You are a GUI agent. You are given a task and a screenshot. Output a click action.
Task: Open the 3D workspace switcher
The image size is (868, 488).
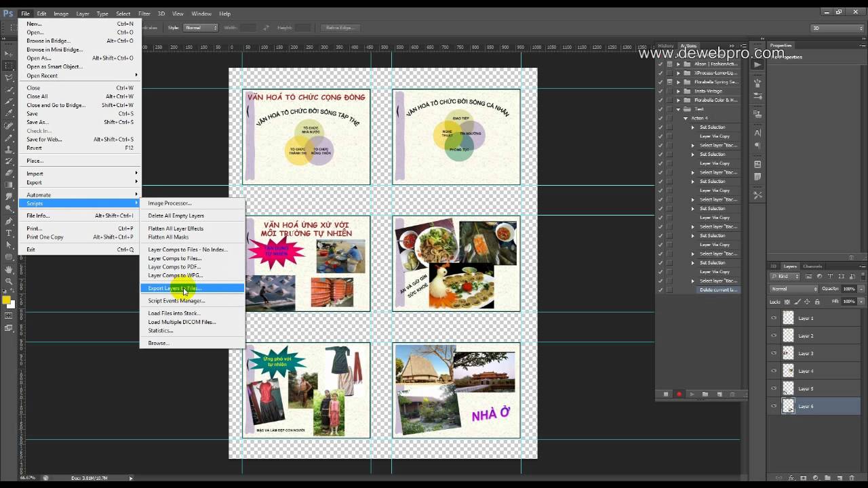(x=837, y=28)
